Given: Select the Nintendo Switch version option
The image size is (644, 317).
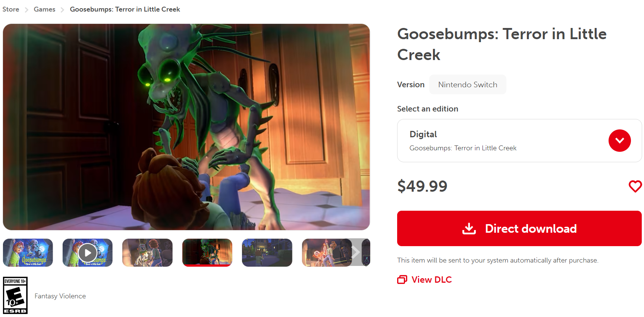Looking at the screenshot, I should (x=468, y=85).
